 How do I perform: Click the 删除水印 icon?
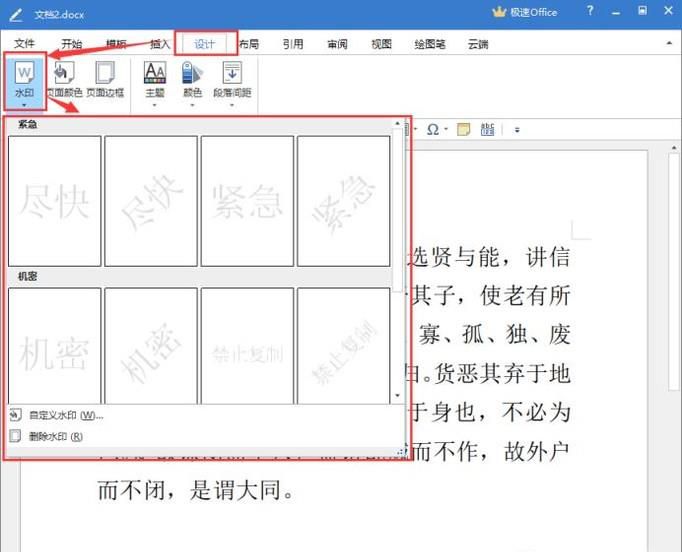(15, 436)
